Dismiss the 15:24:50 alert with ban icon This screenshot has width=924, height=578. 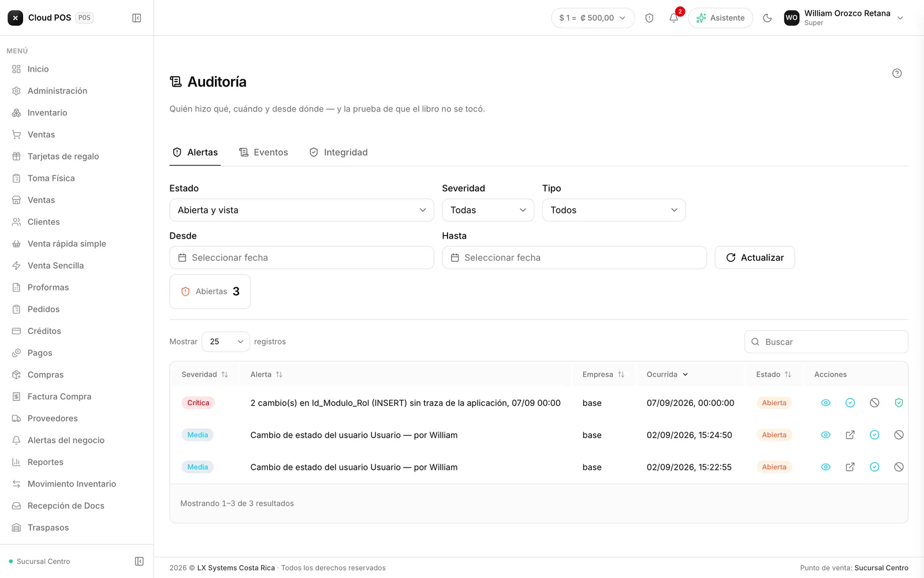[899, 435]
